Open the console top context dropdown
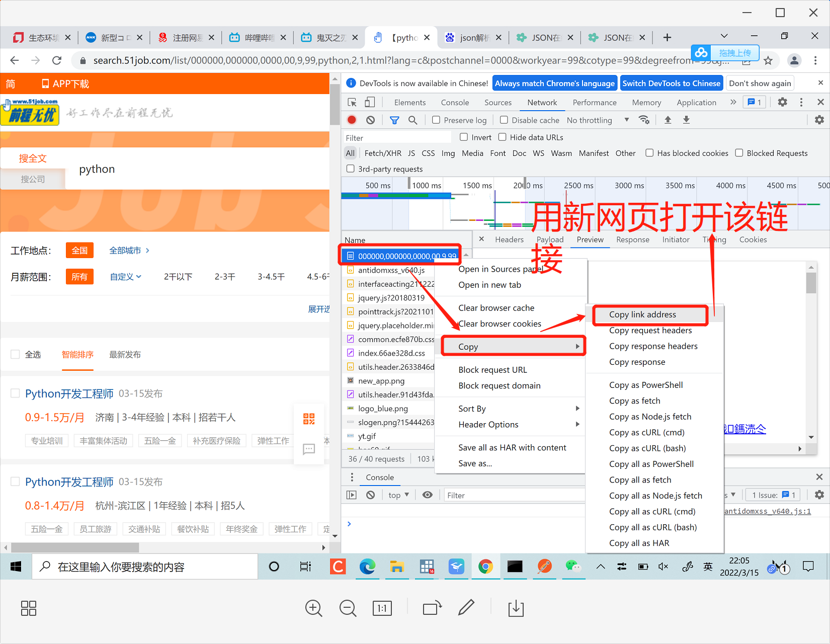 coord(398,495)
